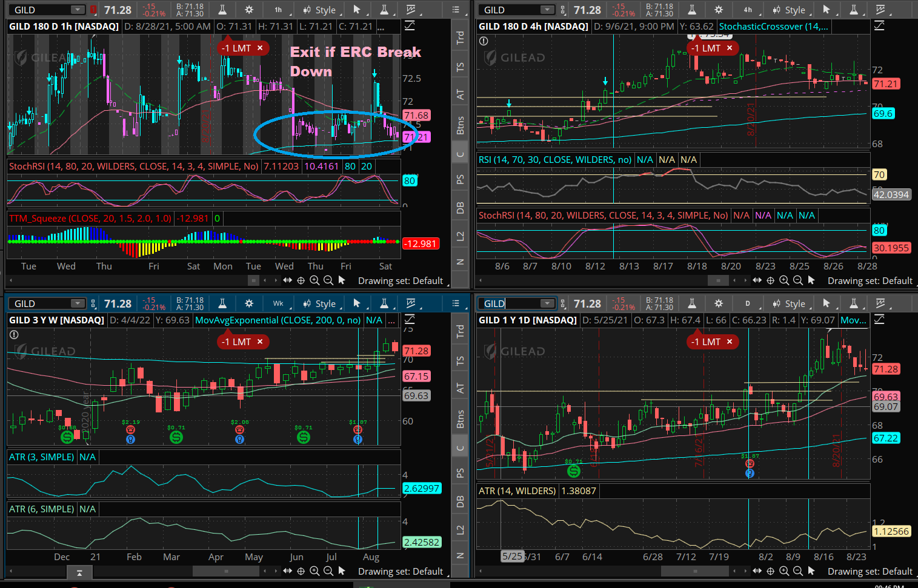Toggle N sidebar button beside weekly chart
The height and width of the screenshot is (588, 918).
point(461,555)
